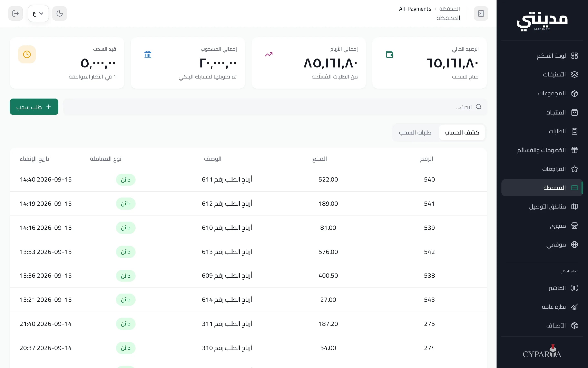Viewport: 588px width, 368px height.
Task: Click the plus icon on طلب سحب
Action: pyautogui.click(x=49, y=107)
